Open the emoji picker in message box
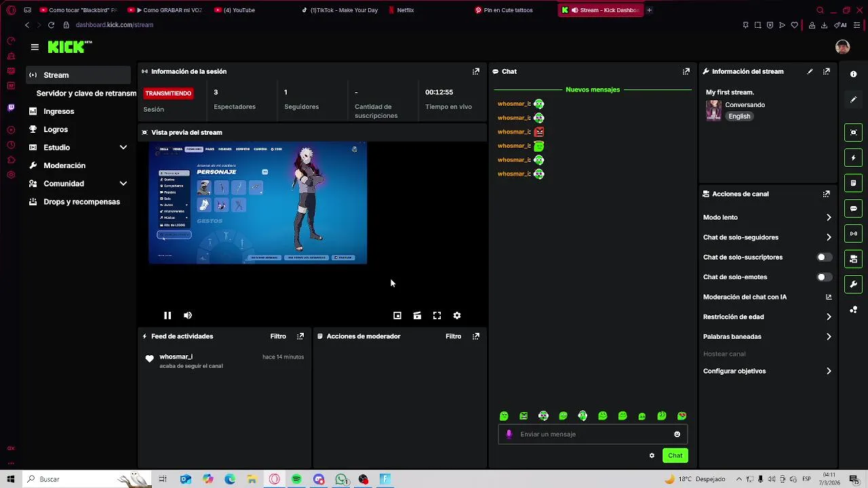This screenshot has height=488, width=868. pos(677,434)
